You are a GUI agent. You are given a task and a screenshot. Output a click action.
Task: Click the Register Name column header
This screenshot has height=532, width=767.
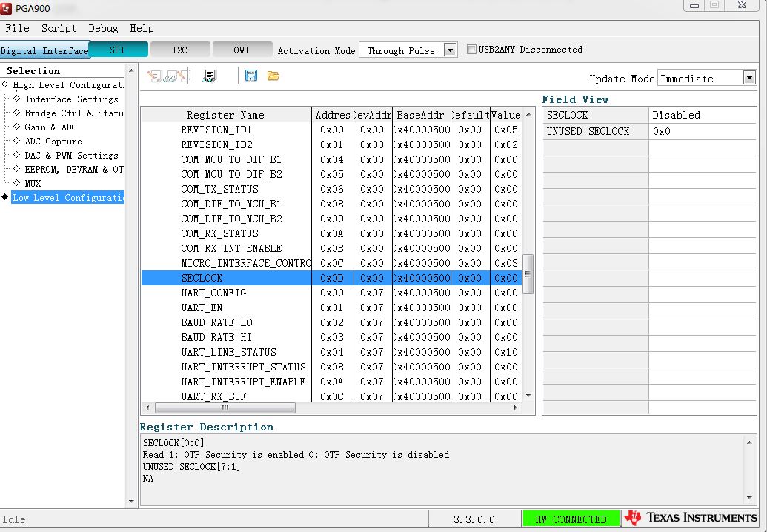click(x=226, y=115)
